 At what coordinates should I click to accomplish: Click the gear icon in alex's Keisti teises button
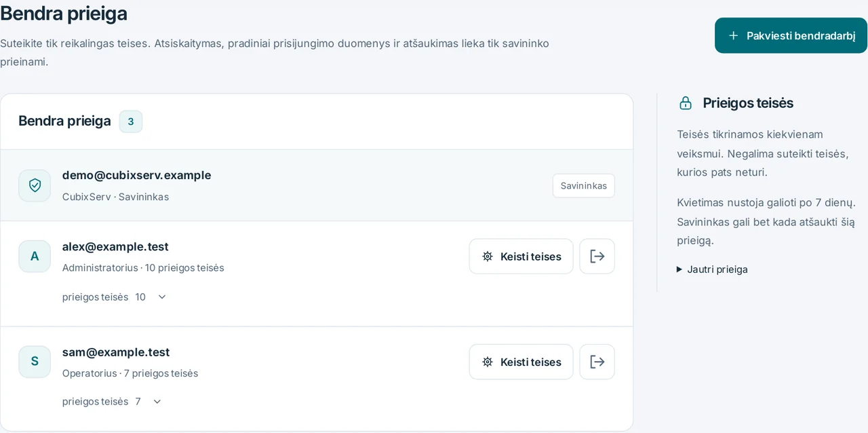point(488,257)
